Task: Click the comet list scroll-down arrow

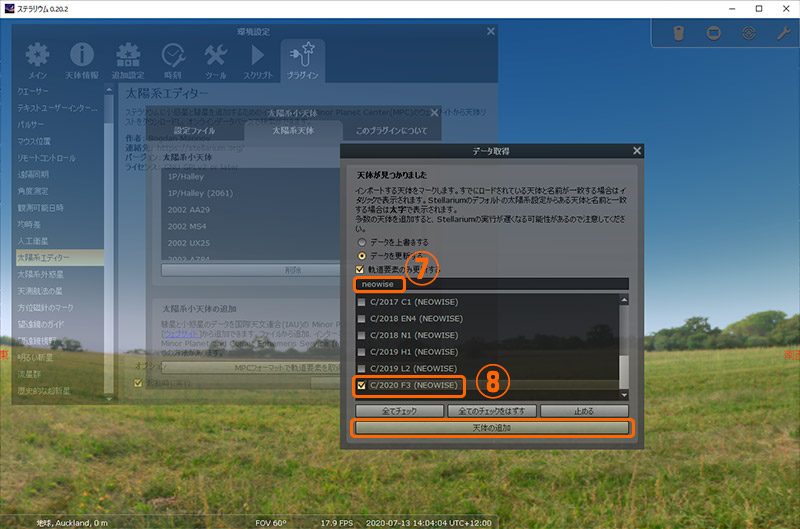Action: 624,395
